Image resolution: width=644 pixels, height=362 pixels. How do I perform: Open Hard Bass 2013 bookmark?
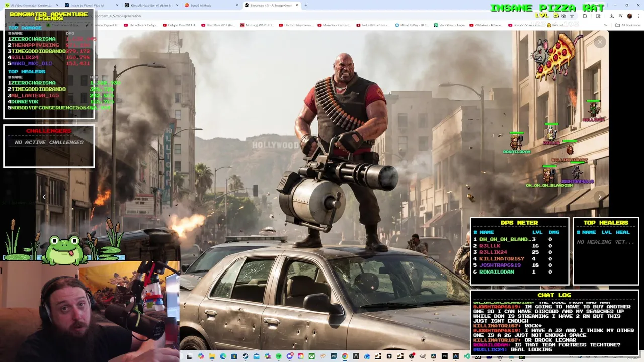coord(219,25)
